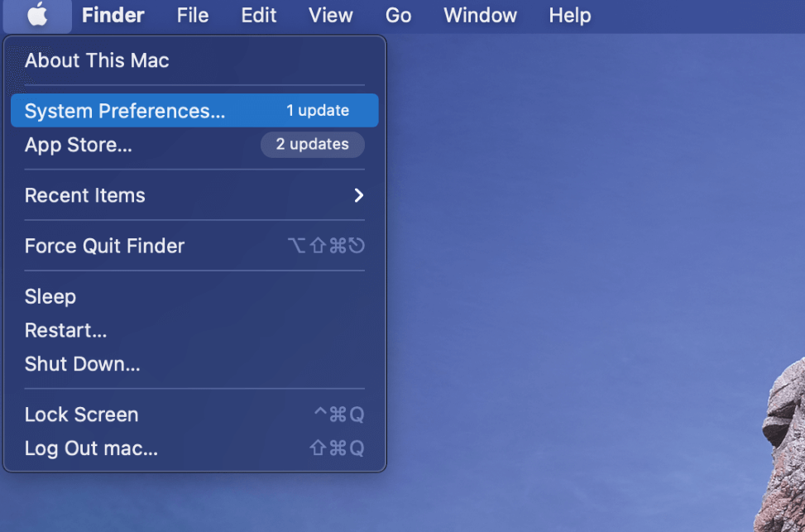
Task: Open the Apple logo menu
Action: (x=37, y=16)
